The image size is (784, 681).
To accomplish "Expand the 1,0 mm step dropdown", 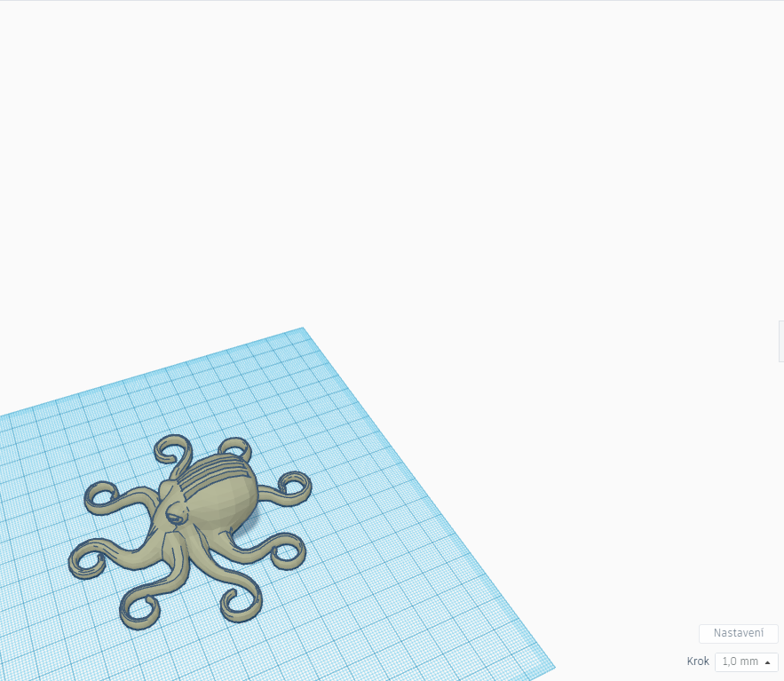I will click(746, 661).
